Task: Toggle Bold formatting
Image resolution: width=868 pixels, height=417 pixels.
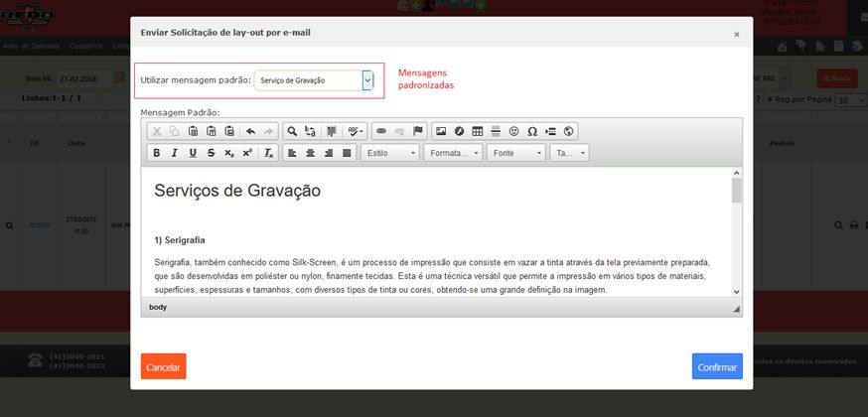Action: [x=157, y=153]
